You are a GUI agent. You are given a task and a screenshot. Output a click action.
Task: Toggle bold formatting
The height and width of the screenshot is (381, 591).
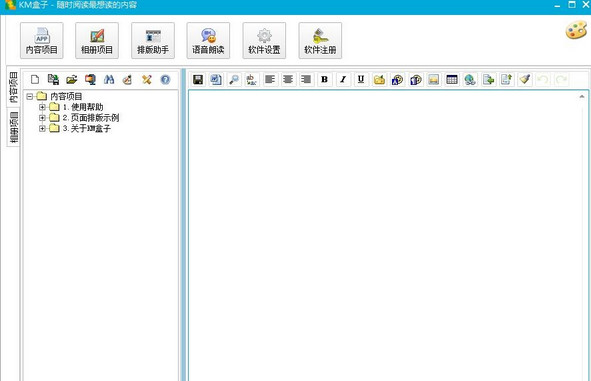coord(325,80)
